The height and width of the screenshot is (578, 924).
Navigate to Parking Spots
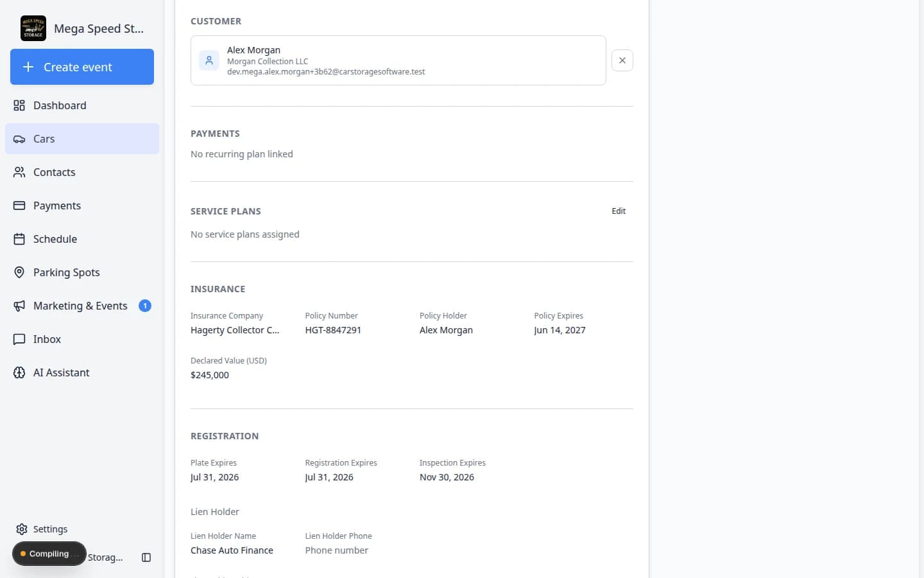(x=82, y=272)
